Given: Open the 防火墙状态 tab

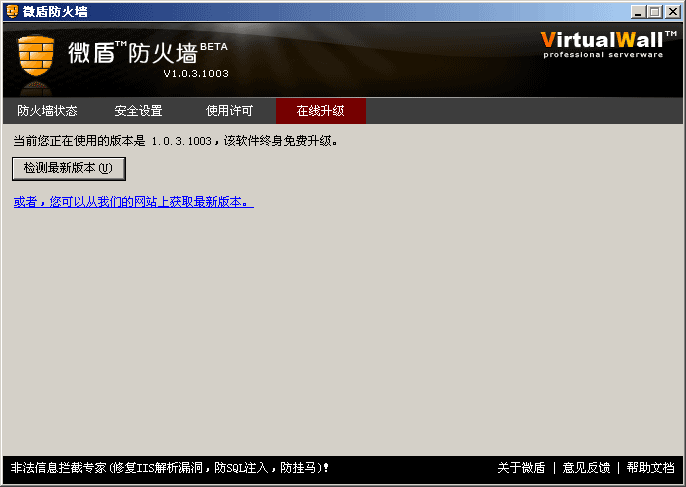Looking at the screenshot, I should click(47, 111).
